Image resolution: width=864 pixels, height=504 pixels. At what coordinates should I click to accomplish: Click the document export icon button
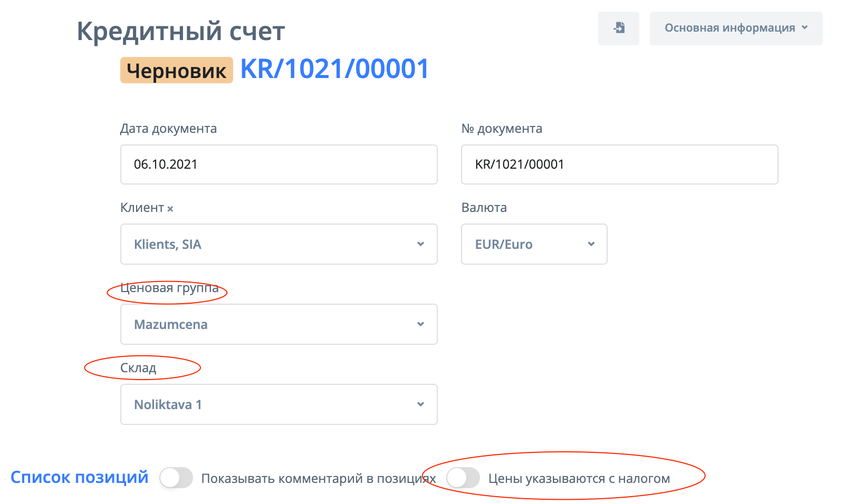619,28
